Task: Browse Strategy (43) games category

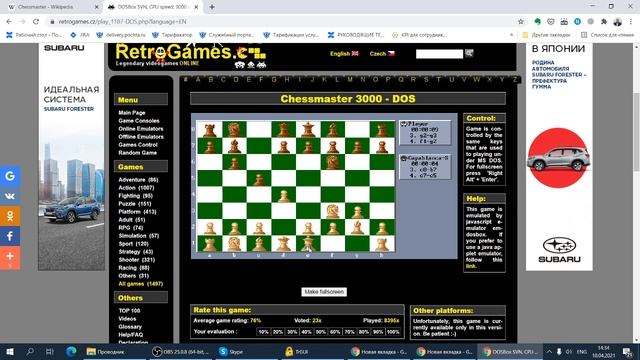Action: click(136, 252)
